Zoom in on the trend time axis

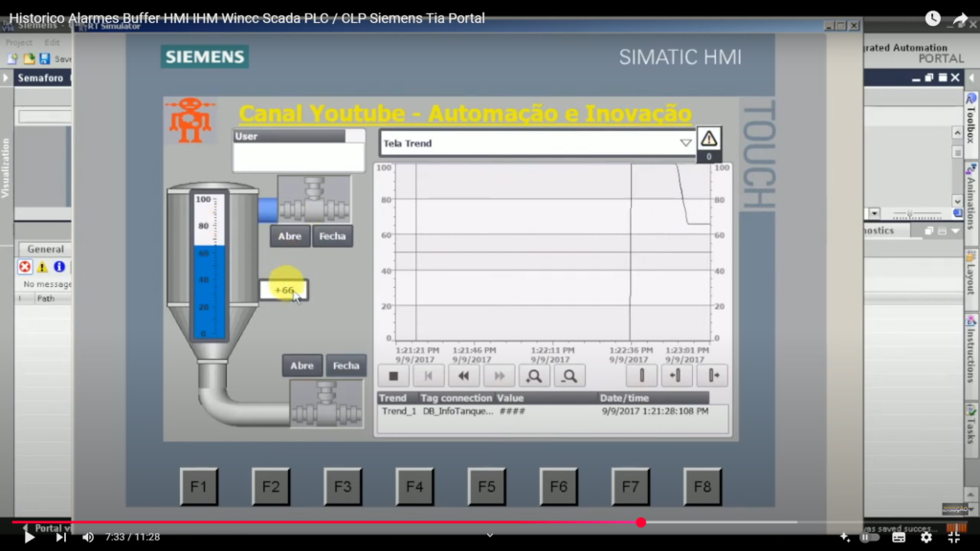tap(534, 376)
